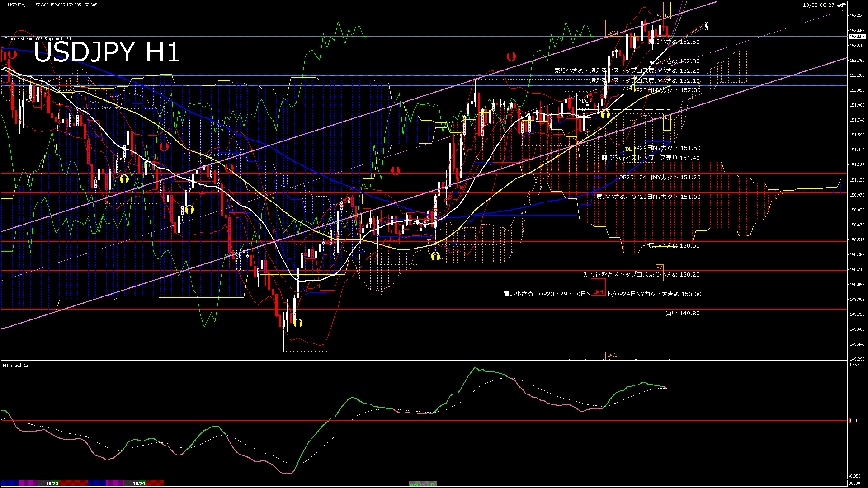Toggle the macd ON button
868x488 pixels.
coord(423,483)
